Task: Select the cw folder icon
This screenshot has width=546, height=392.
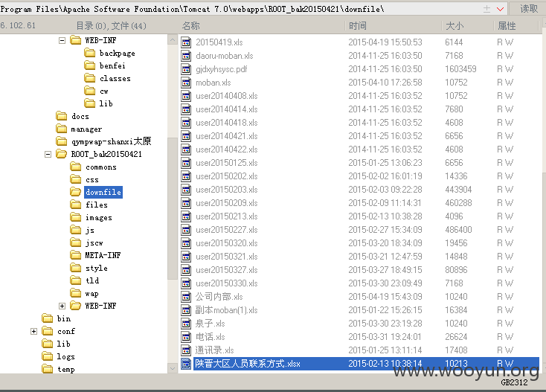Action: click(89, 91)
